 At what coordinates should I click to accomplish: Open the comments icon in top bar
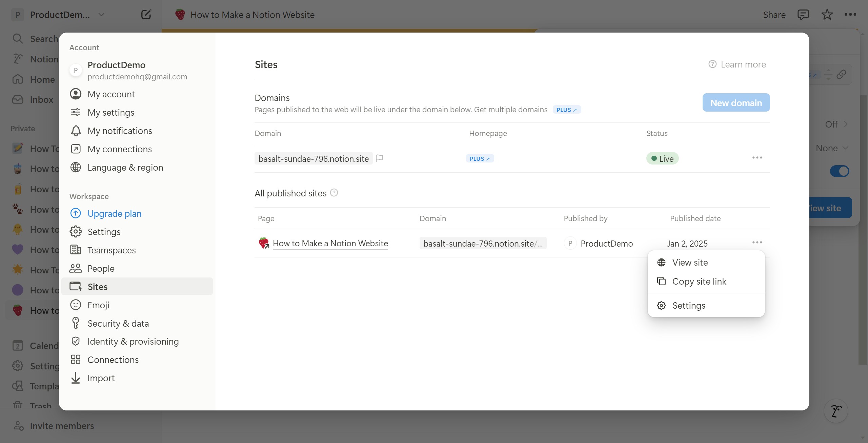click(803, 15)
